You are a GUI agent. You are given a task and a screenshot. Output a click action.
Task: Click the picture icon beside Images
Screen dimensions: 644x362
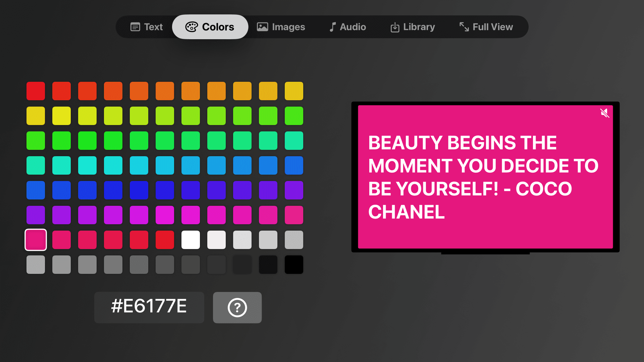click(x=262, y=27)
